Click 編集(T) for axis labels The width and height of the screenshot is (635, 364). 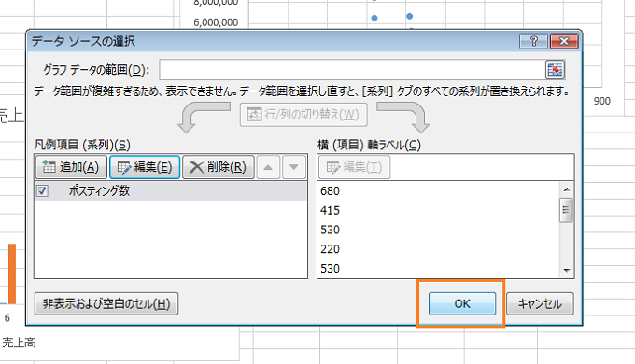point(354,167)
